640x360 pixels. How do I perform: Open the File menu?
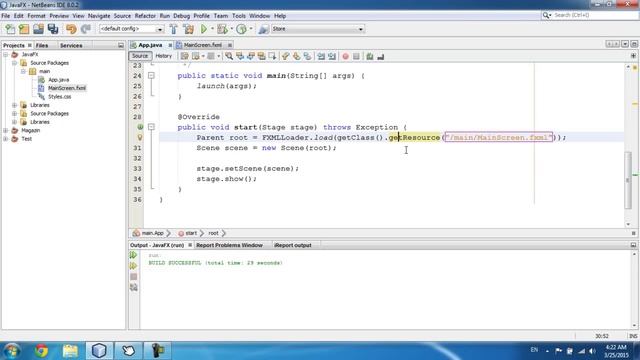[x=6, y=16]
